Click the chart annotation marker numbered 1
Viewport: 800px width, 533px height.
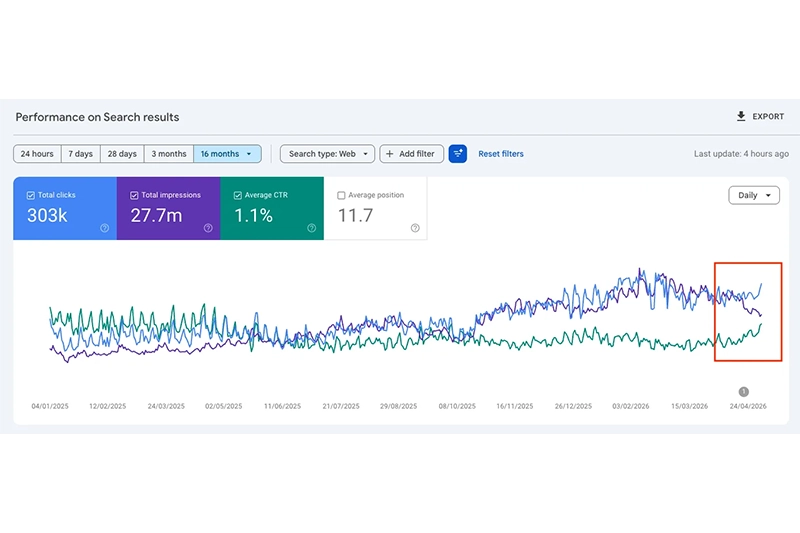(x=743, y=392)
